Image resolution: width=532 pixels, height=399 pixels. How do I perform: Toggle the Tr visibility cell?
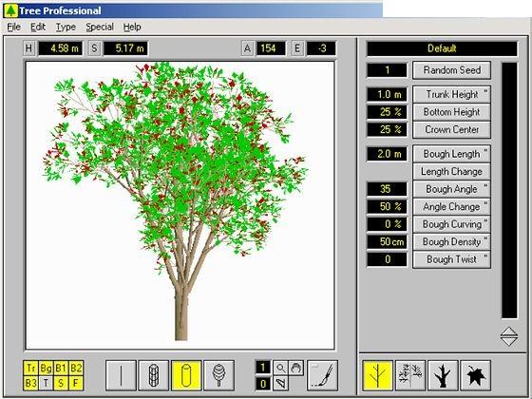[30, 369]
